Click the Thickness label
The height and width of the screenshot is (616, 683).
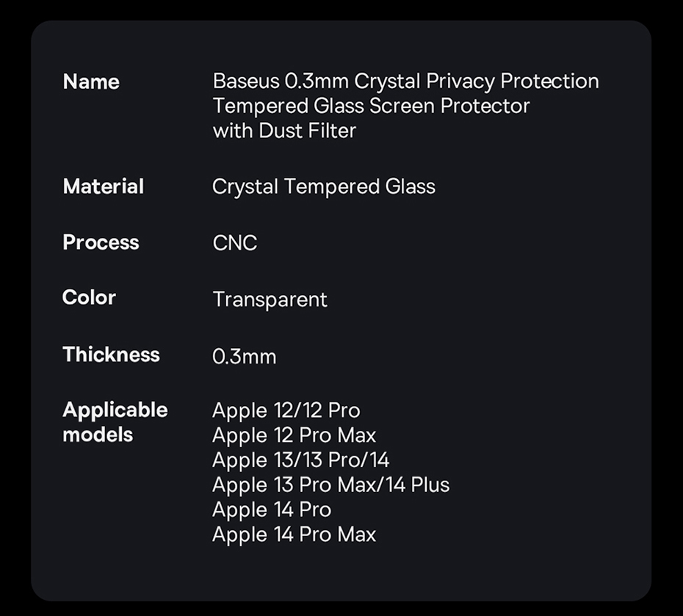click(111, 354)
